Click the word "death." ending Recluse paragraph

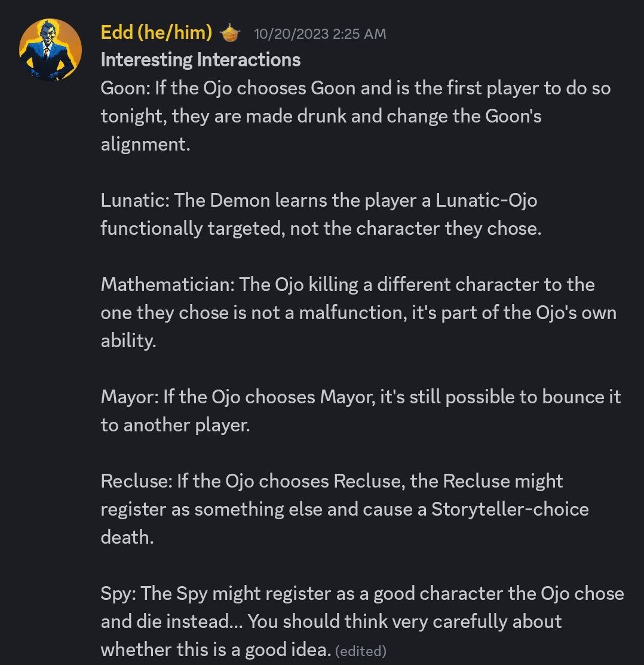tap(127, 537)
